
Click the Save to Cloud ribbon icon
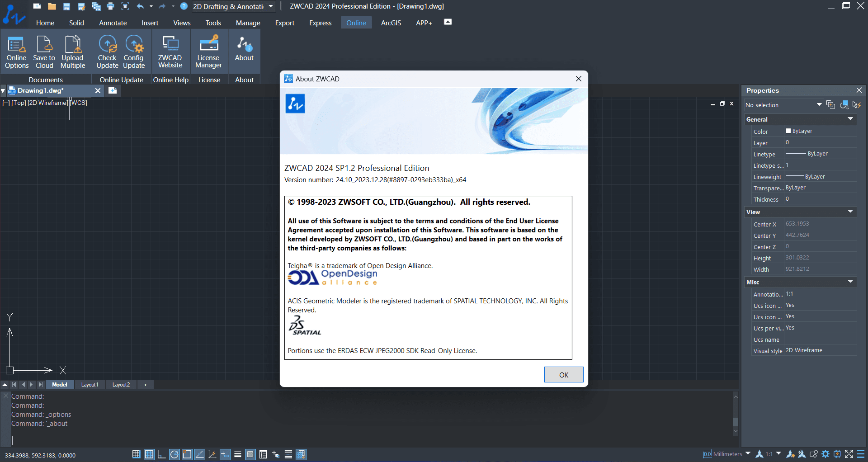pos(44,52)
